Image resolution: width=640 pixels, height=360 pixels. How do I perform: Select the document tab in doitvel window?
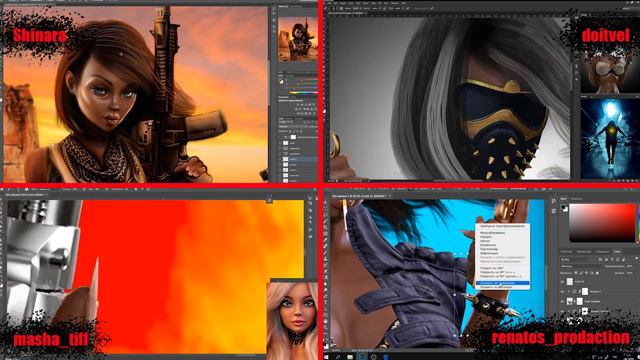pyautogui.click(x=347, y=13)
